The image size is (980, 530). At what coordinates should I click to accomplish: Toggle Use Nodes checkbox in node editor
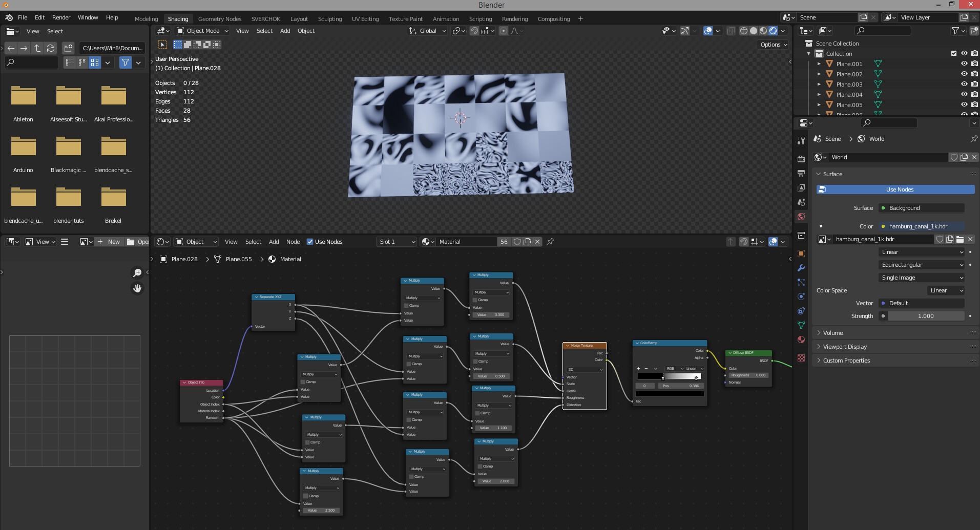(x=310, y=242)
